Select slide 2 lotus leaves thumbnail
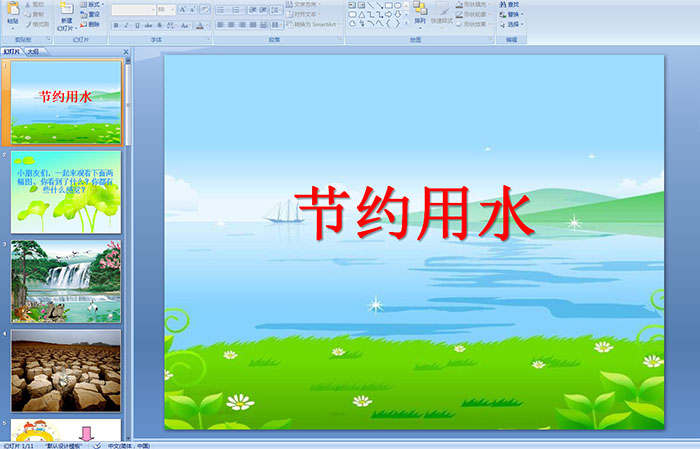The height and width of the screenshot is (449, 700). point(66,192)
